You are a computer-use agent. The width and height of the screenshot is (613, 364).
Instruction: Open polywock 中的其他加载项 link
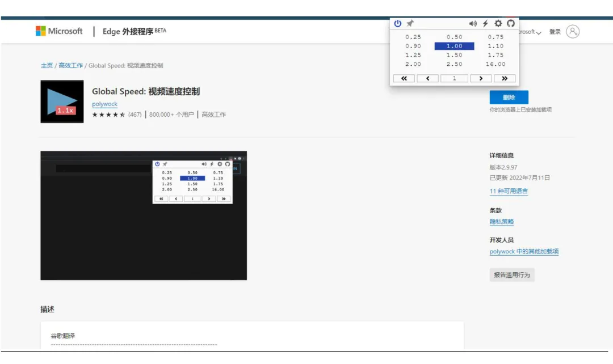(524, 252)
